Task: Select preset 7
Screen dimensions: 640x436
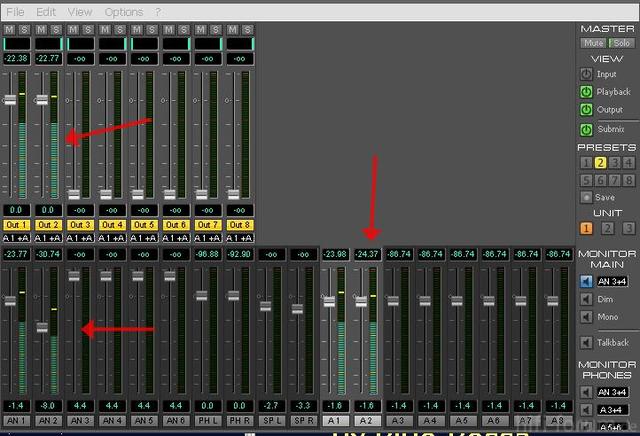Action: click(614, 180)
